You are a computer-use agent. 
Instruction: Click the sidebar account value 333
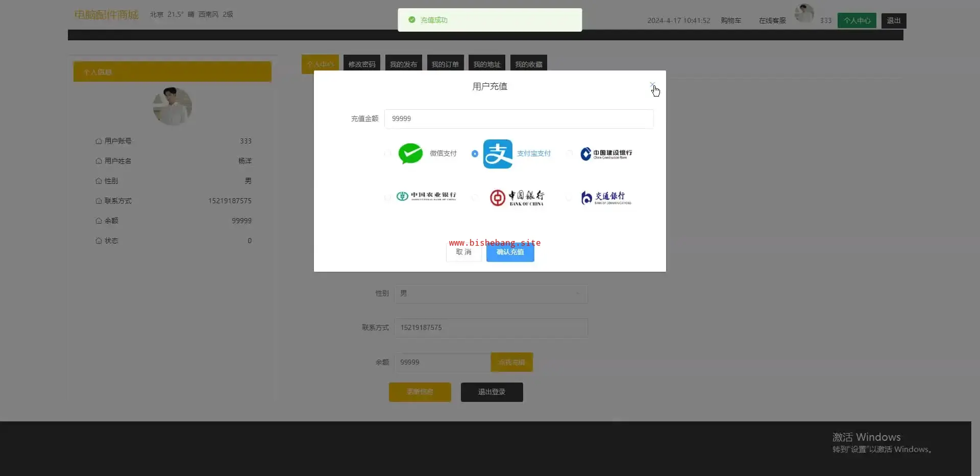click(x=246, y=141)
